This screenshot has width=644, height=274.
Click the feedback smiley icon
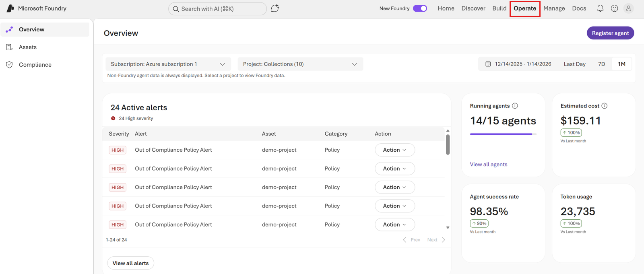(x=614, y=8)
